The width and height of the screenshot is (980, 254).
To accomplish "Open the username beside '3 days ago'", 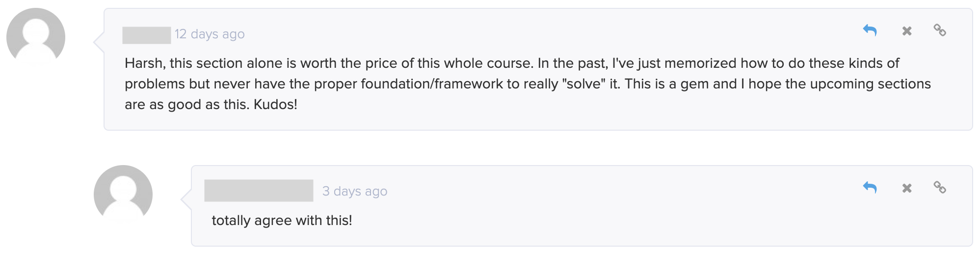I will tap(259, 191).
